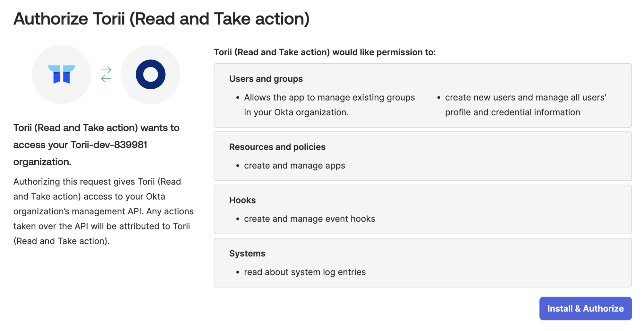Select the Hooks section heading
The image size is (644, 331).
click(242, 200)
